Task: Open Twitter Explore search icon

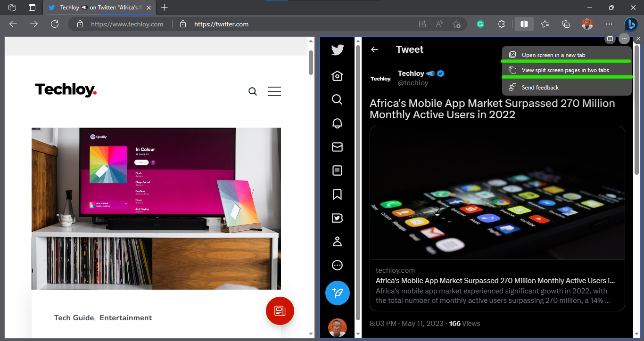Action: tap(337, 99)
